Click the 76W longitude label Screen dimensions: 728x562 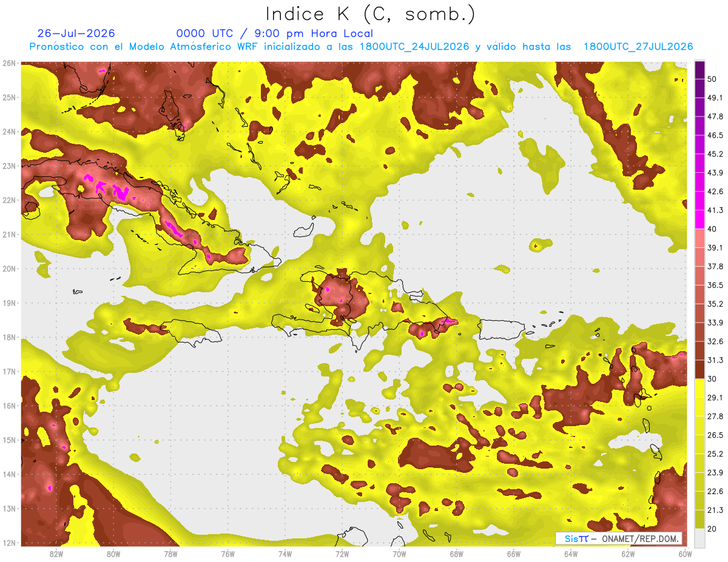tap(228, 554)
